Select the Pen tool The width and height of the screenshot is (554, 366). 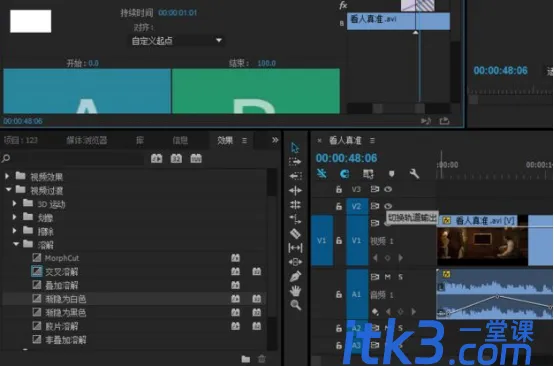(295, 276)
